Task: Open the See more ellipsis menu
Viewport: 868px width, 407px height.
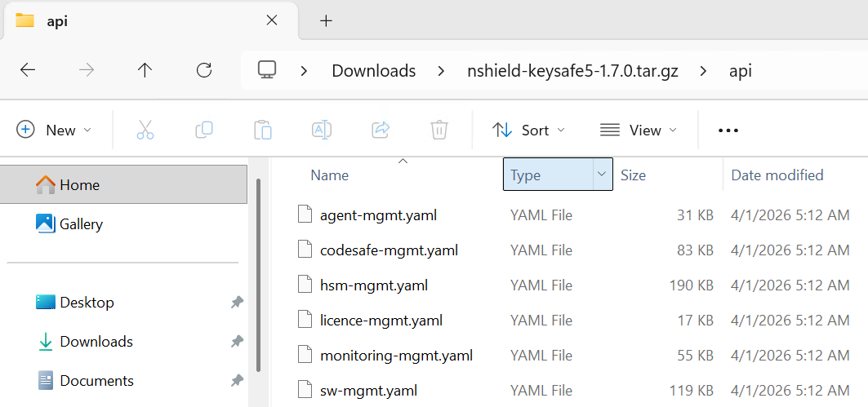Action: tap(728, 131)
